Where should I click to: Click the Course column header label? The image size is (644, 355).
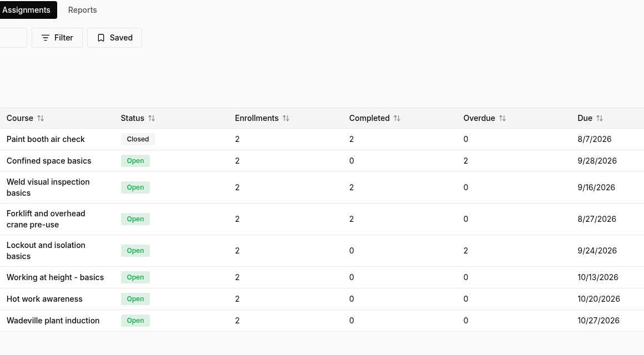[20, 118]
